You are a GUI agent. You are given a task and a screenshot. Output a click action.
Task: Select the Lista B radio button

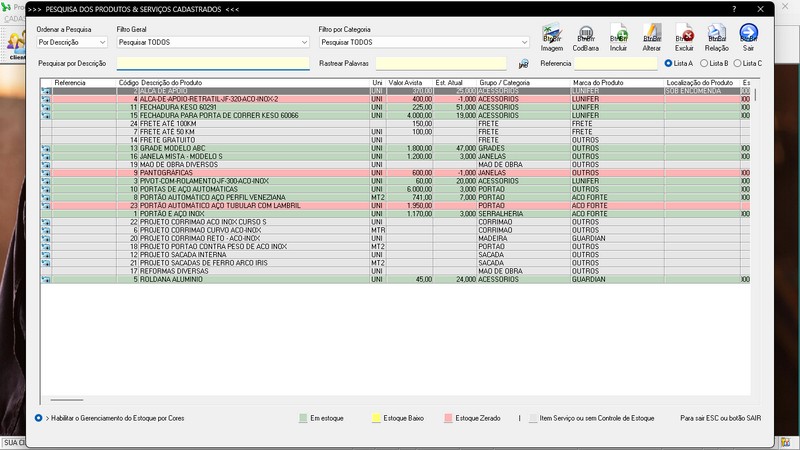click(x=704, y=63)
